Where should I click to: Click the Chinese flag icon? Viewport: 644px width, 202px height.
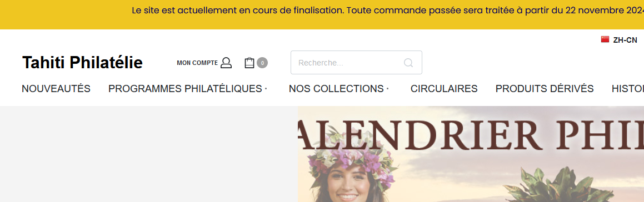pyautogui.click(x=605, y=39)
